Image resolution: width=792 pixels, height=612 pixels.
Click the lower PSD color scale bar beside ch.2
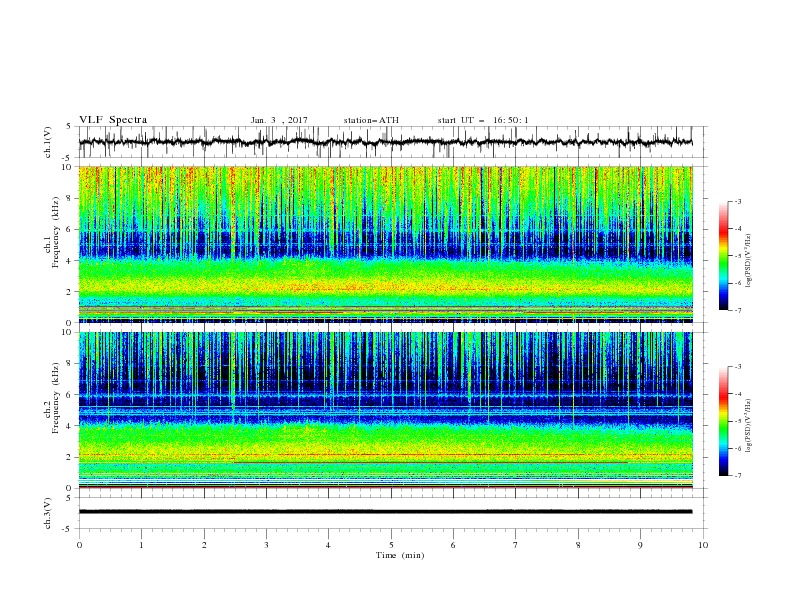point(724,421)
